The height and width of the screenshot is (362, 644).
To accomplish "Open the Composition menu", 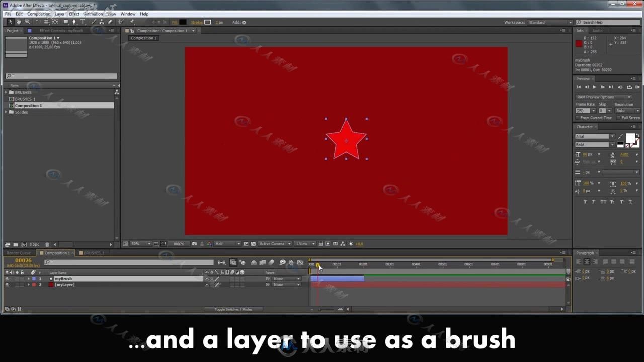I will [38, 14].
